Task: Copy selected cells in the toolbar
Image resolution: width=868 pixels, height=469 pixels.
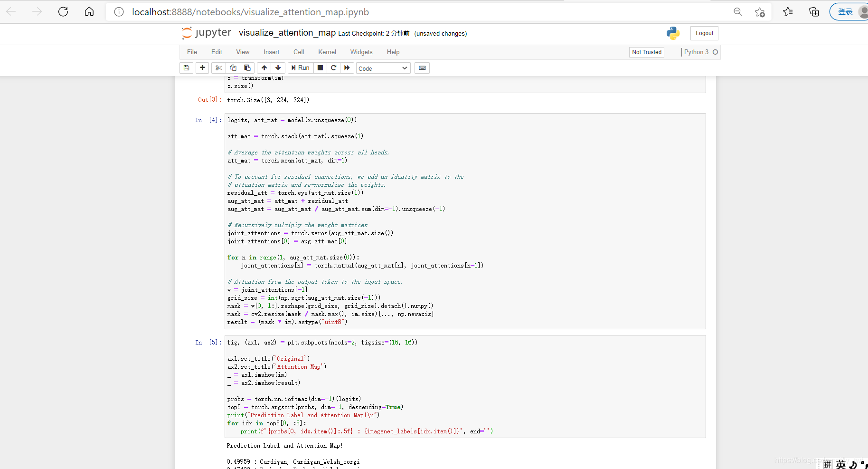Action: coord(233,68)
